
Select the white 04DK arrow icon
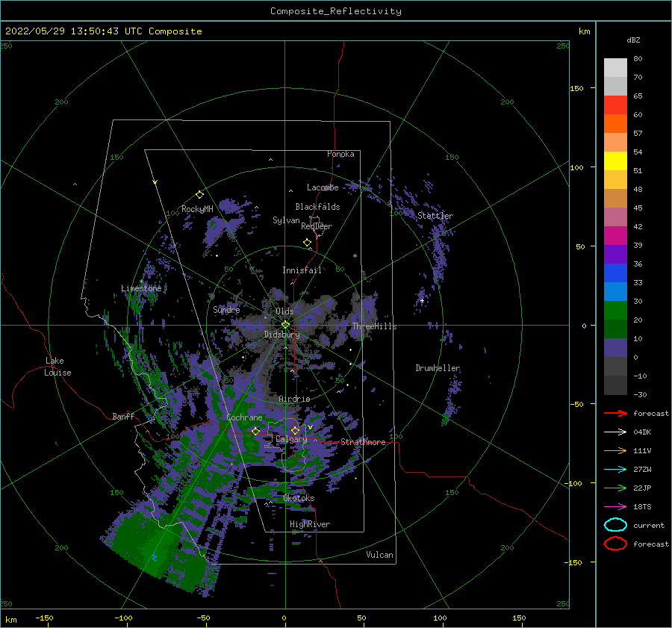(615, 432)
